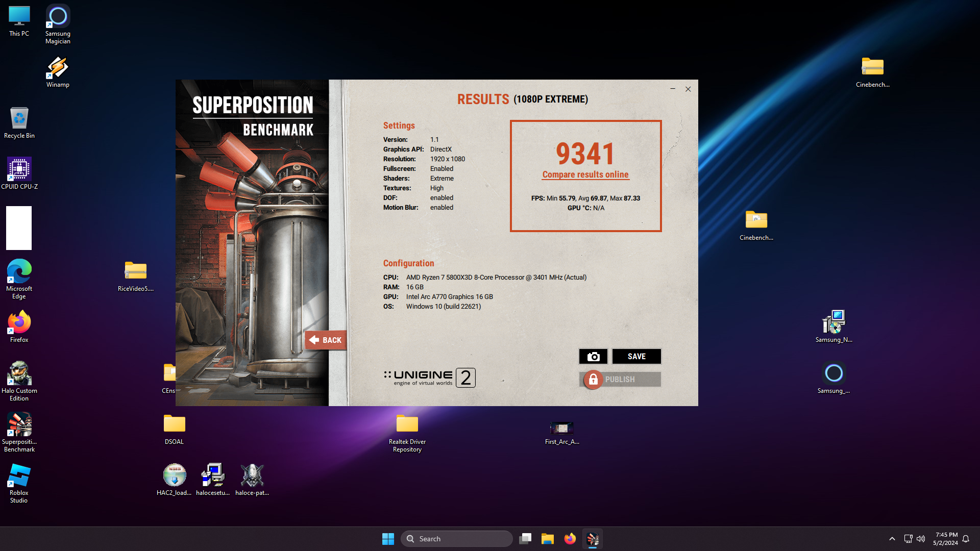The width and height of the screenshot is (980, 551).
Task: Open Halo Custom Edition shortcut
Action: 19,381
